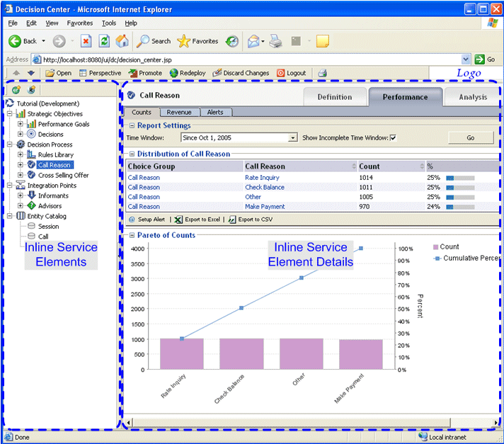Click Promote in the Decision Center toolbar
504x444 pixels.
coord(145,73)
